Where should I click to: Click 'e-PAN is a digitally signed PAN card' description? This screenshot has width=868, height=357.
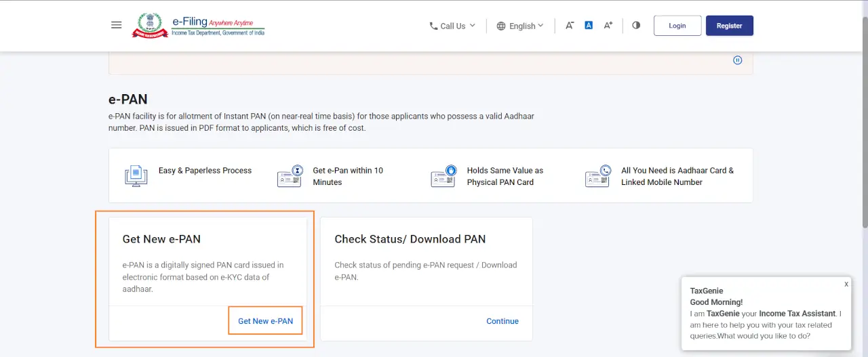click(x=203, y=277)
